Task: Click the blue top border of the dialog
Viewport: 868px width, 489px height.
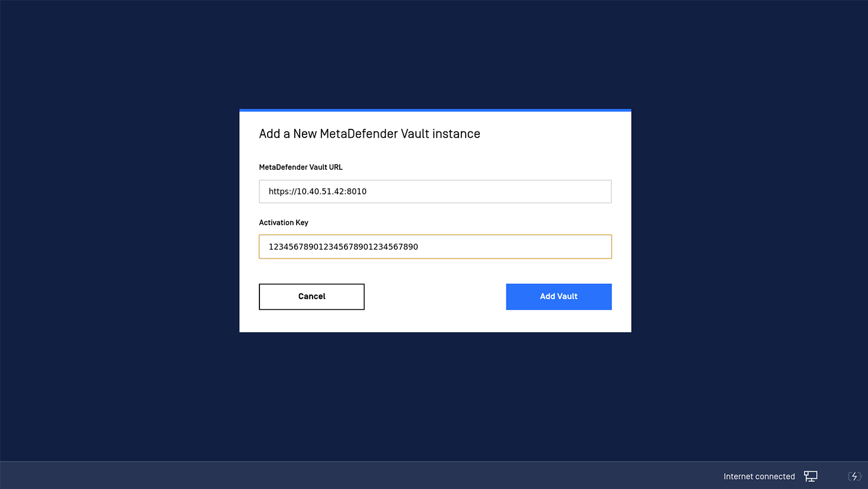Action: coord(435,110)
